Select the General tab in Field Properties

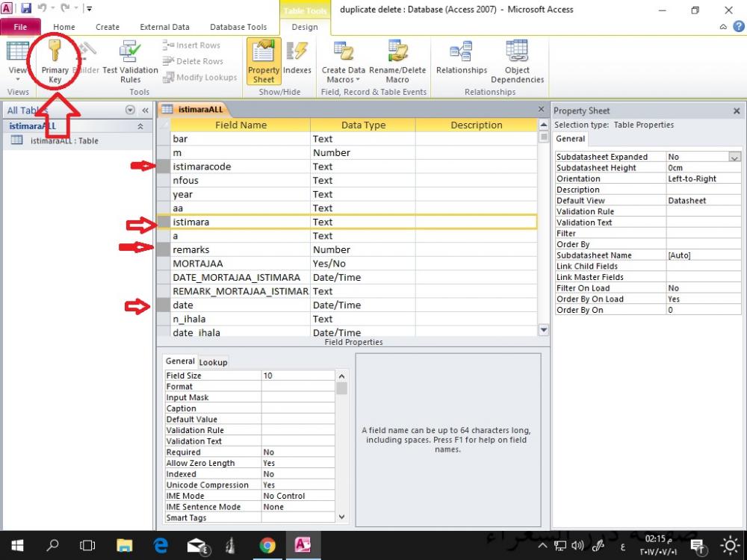180,361
